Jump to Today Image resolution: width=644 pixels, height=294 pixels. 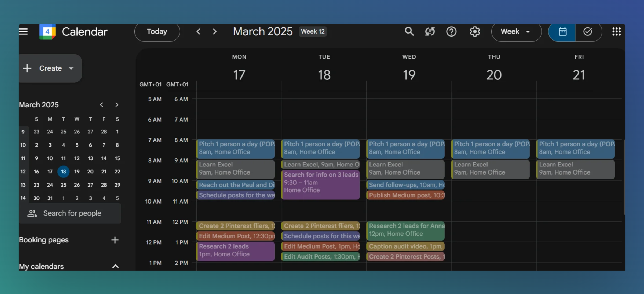pyautogui.click(x=157, y=32)
